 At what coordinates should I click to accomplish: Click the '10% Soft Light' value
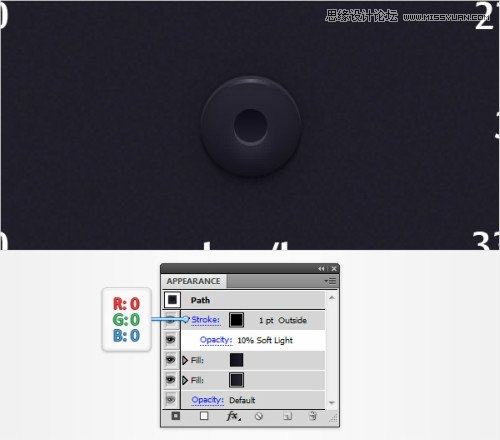[x=265, y=340]
